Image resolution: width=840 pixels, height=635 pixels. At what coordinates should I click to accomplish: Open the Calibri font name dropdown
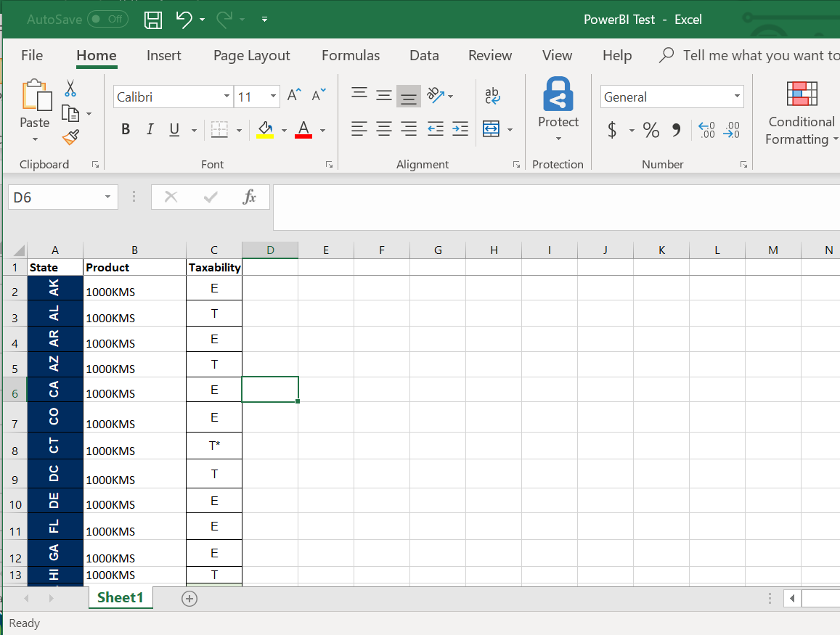click(x=227, y=97)
